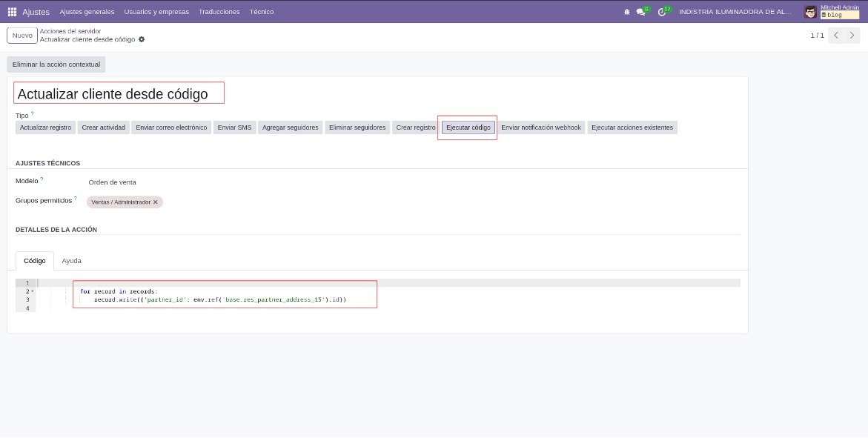The height and width of the screenshot is (438, 868).
Task: Click Mitchell Admin avatar
Action: tap(810, 12)
